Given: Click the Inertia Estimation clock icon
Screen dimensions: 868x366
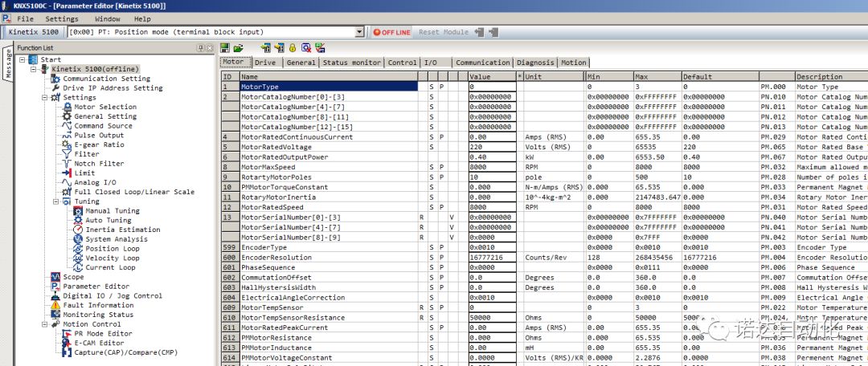Looking at the screenshot, I should click(77, 230).
